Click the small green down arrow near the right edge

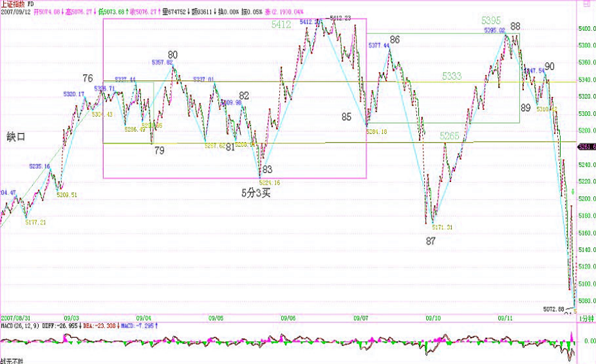tap(573, 192)
